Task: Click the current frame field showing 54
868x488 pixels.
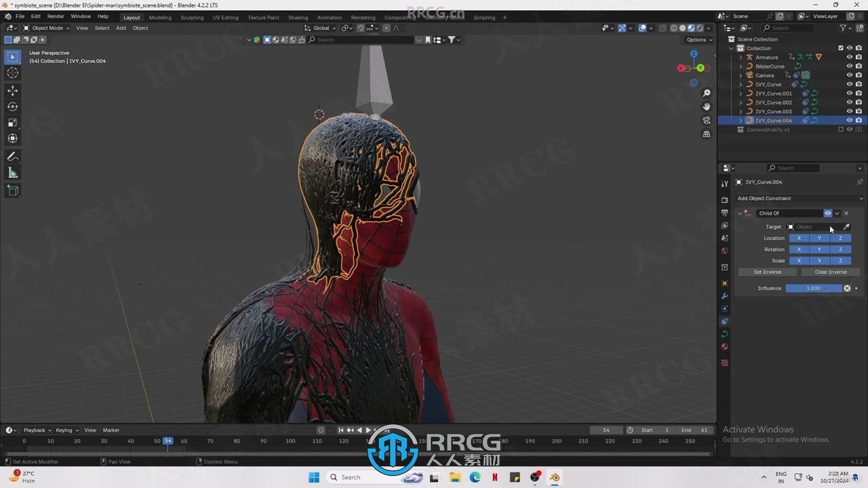Action: 606,430
